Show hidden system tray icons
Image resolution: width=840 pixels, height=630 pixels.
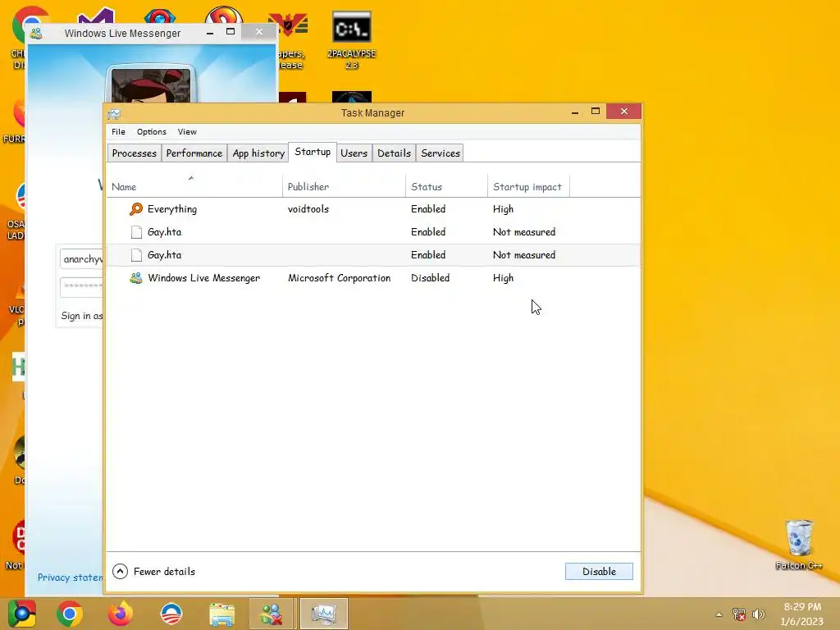coord(719,614)
